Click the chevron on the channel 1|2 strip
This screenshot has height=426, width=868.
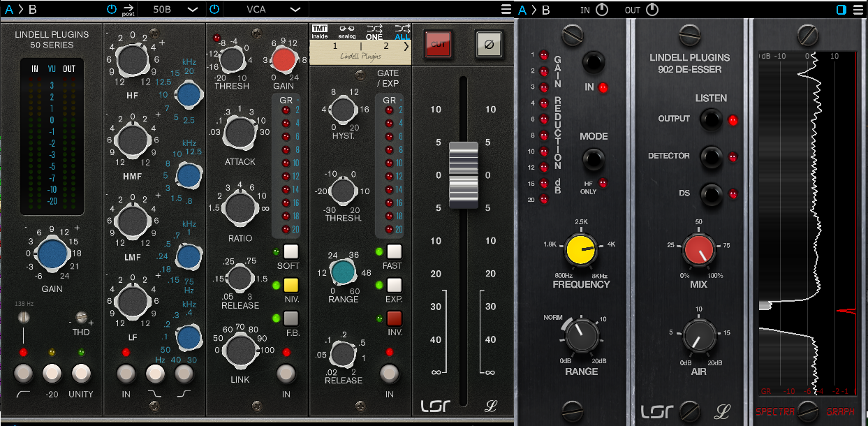coord(406,46)
